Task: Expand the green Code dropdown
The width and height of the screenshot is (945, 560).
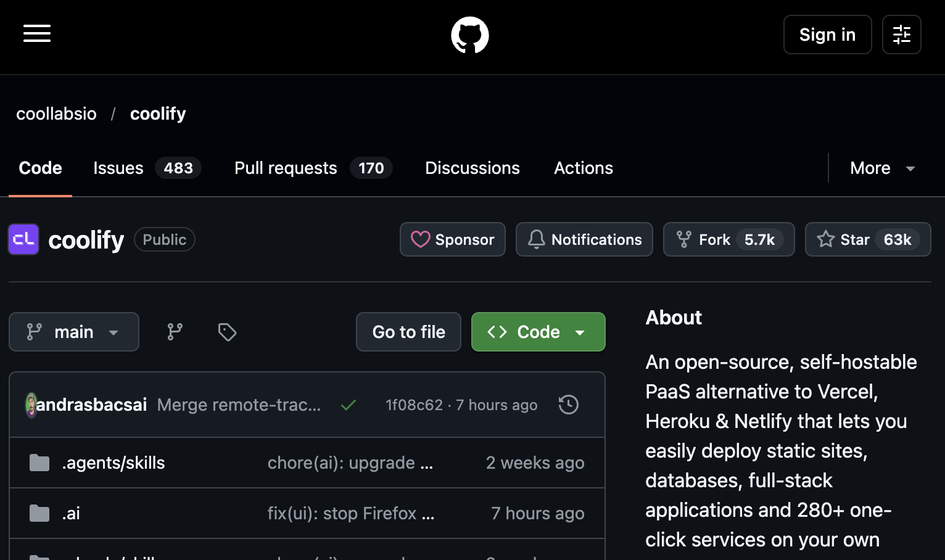Action: pyautogui.click(x=539, y=332)
